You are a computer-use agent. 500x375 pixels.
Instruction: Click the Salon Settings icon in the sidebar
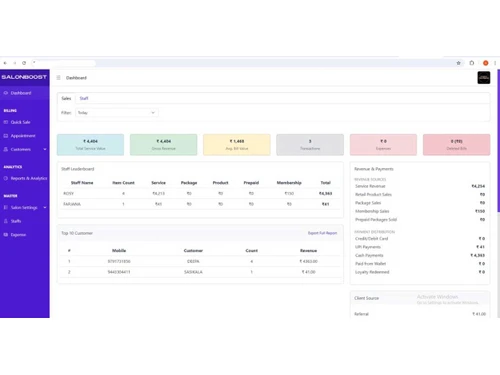tap(6, 207)
